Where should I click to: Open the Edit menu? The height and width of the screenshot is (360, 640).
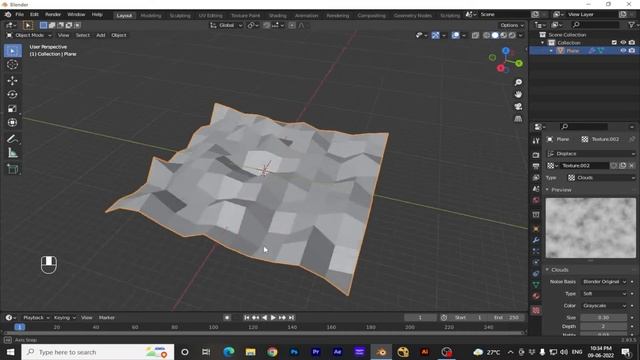(x=34, y=15)
